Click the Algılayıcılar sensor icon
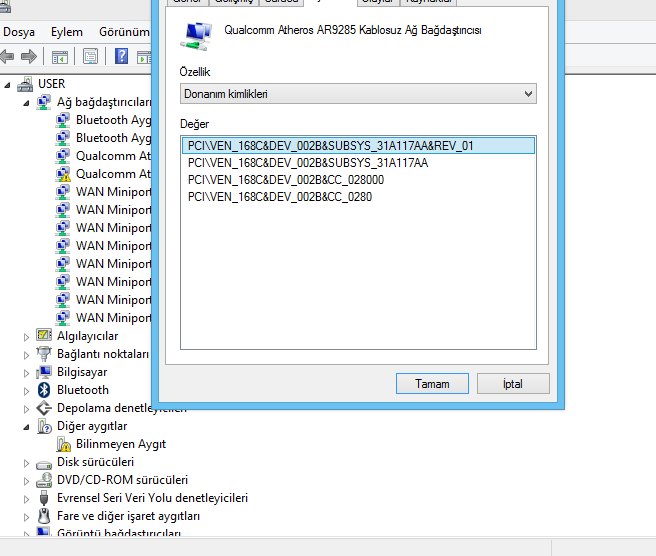Screen dimensions: 656x556 pyautogui.click(x=44, y=335)
